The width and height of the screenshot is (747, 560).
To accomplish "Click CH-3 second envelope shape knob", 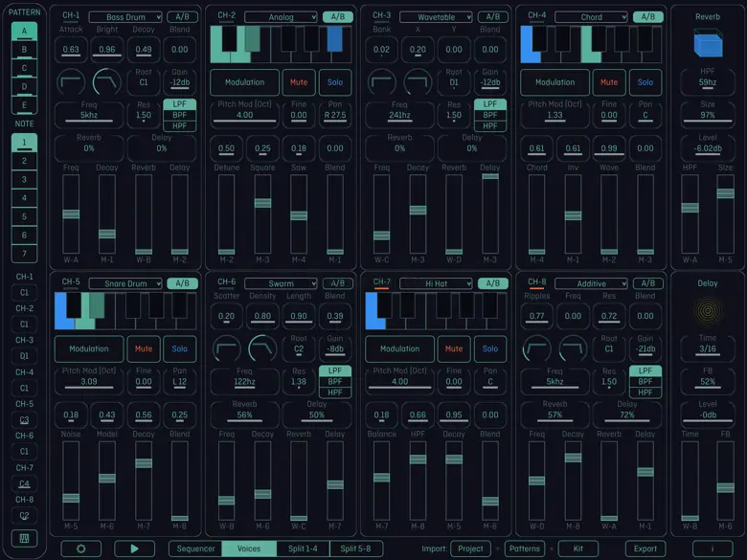I will click(x=418, y=82).
